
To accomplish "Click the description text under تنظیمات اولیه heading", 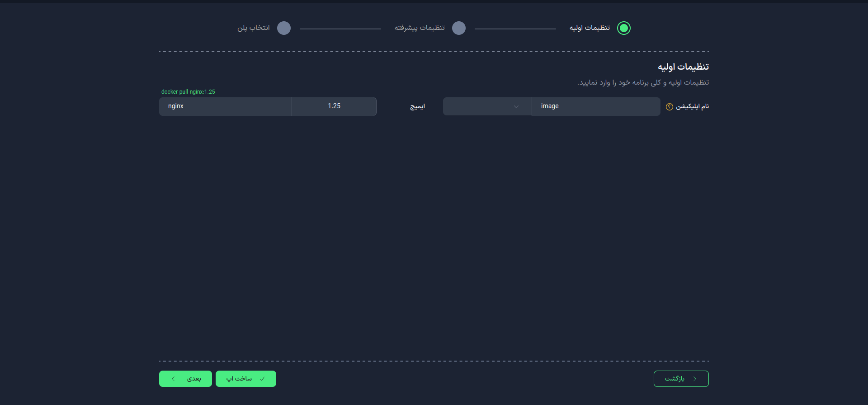I will coord(643,82).
